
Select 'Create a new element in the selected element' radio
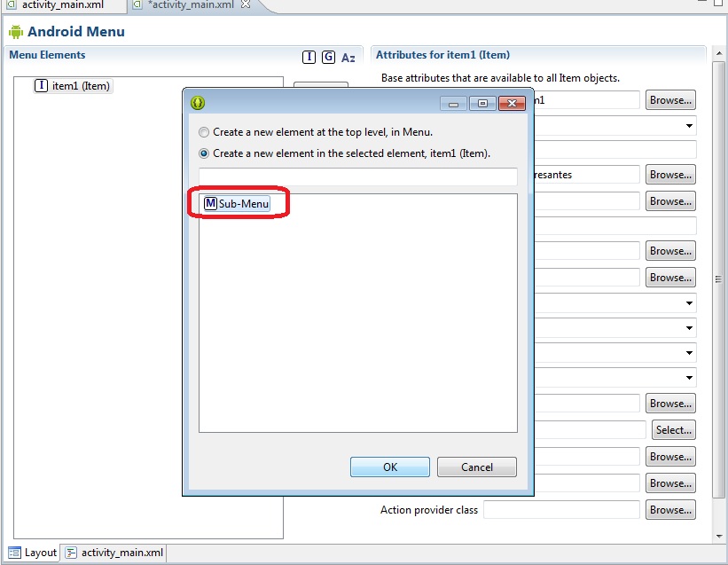204,153
